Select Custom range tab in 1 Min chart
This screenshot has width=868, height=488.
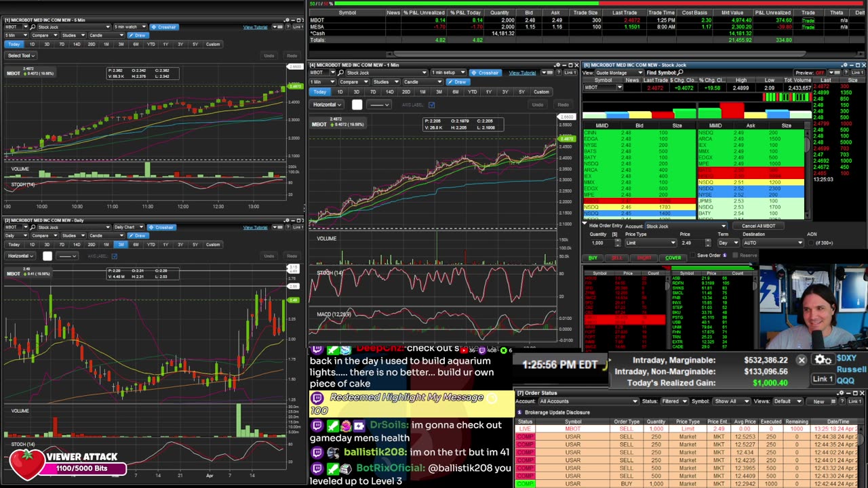point(541,92)
